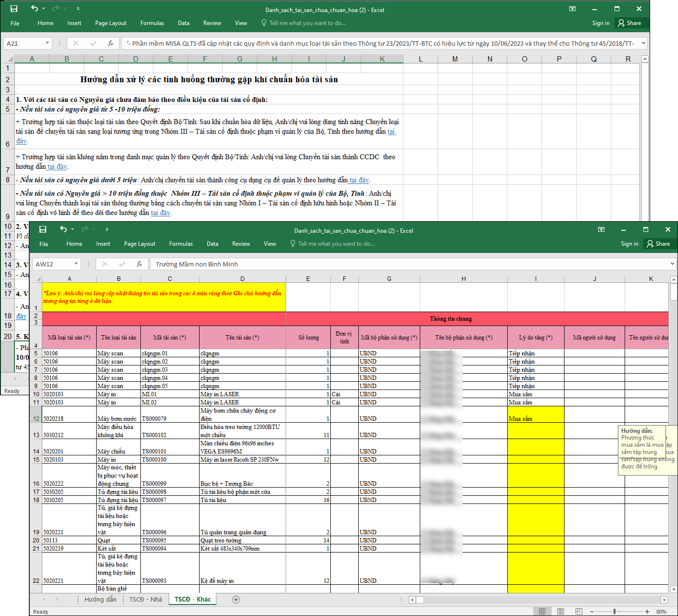Screen dimensions: 678x616
Task: Click the Share button in the rear Excel window
Action: pyautogui.click(x=630, y=23)
